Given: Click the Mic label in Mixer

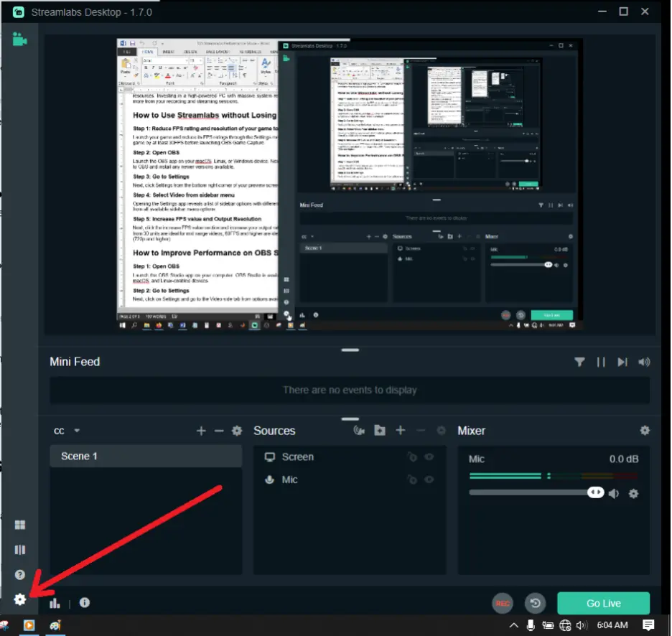Looking at the screenshot, I should (476, 459).
